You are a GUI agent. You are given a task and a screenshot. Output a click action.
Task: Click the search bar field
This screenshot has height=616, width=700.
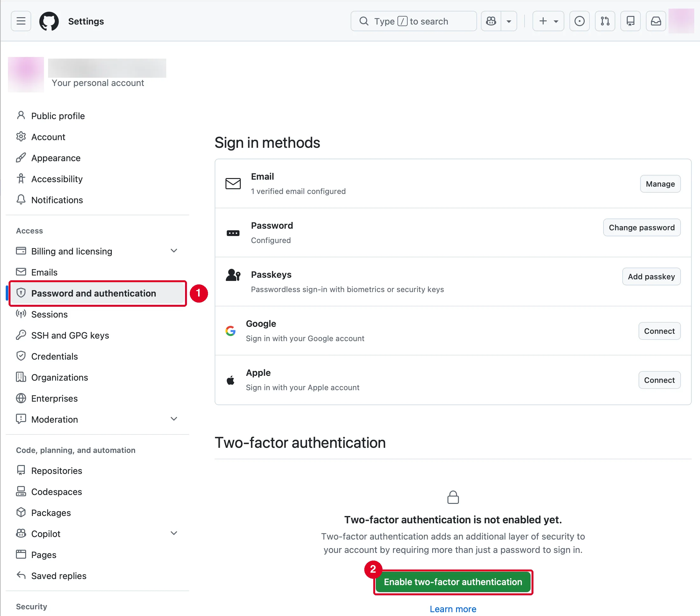tap(413, 21)
